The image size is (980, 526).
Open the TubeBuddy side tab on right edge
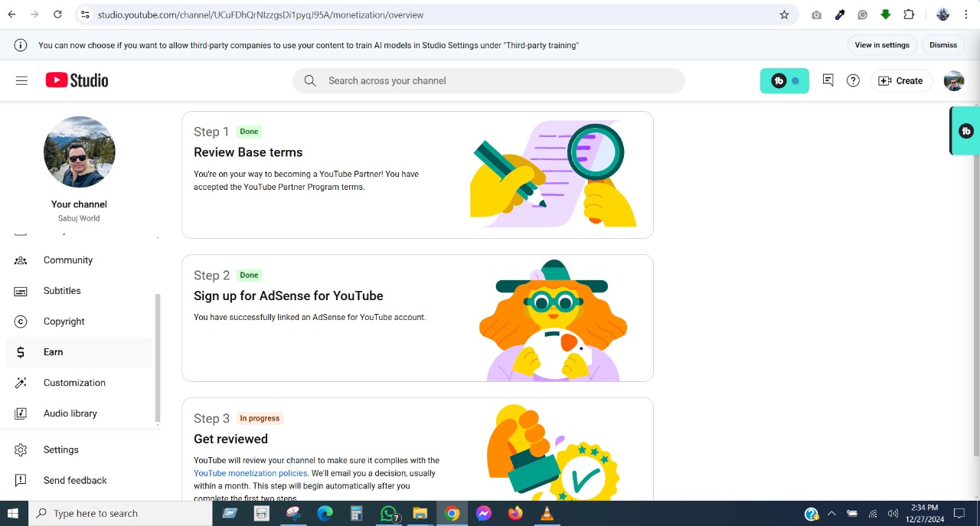[x=965, y=131]
